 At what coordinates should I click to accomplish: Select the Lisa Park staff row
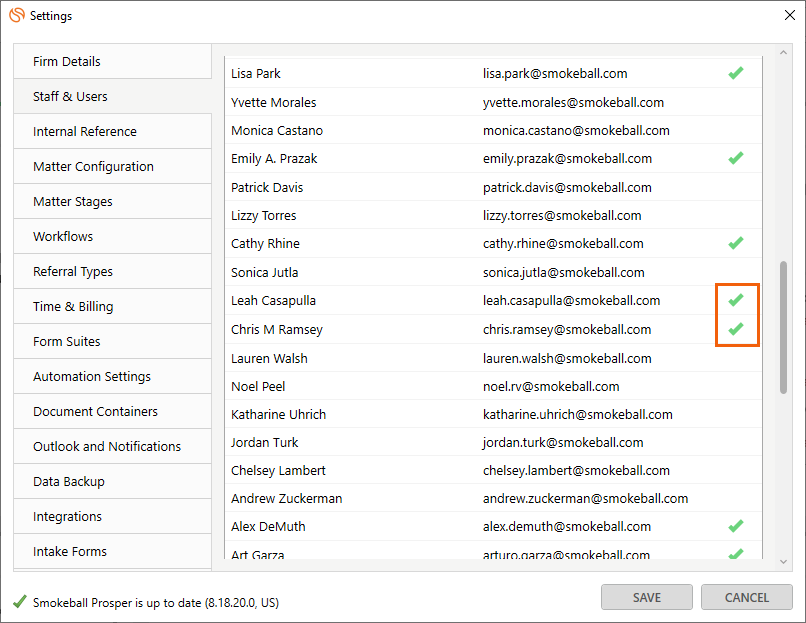[493, 74]
